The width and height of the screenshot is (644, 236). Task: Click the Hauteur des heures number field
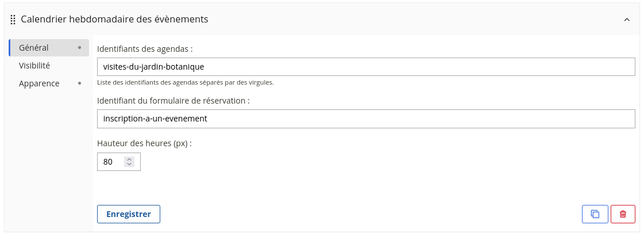tap(112, 162)
